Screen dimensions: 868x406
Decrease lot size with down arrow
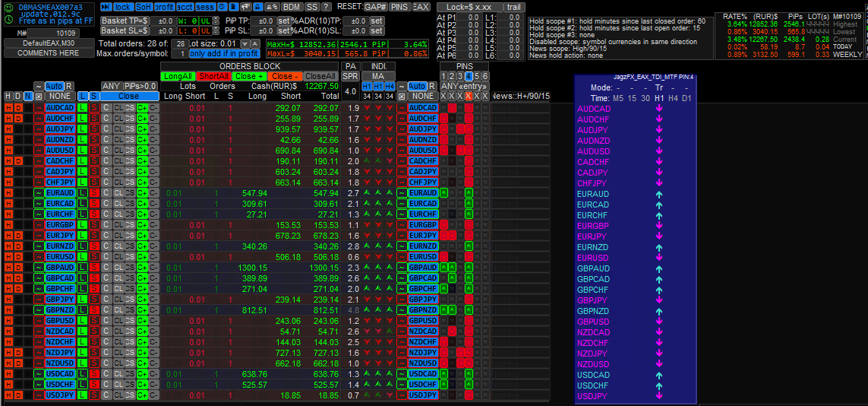[245, 43]
